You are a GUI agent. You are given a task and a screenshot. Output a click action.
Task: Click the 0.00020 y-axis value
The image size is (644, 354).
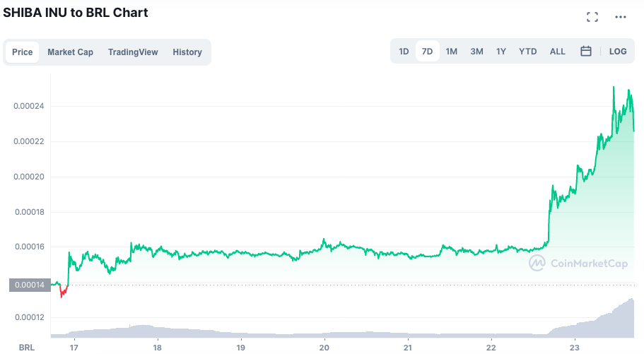[x=29, y=177]
